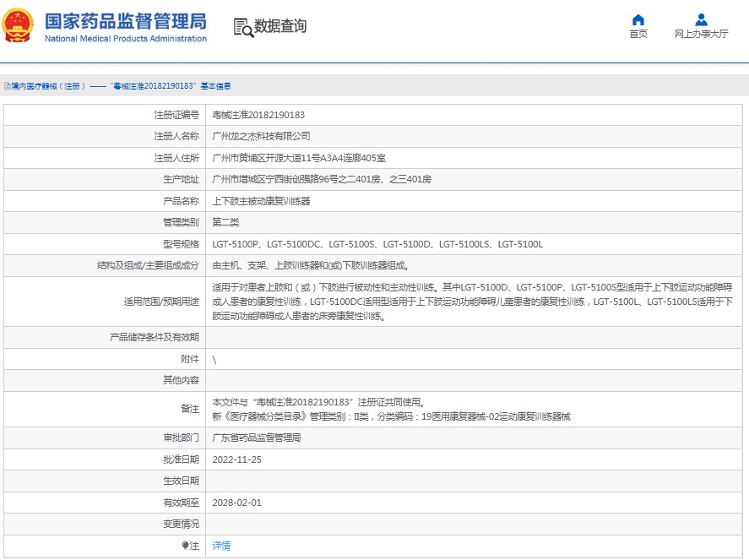Image resolution: width=749 pixels, height=560 pixels.
Task: Click 本文件与 remark first line
Action: point(318,402)
